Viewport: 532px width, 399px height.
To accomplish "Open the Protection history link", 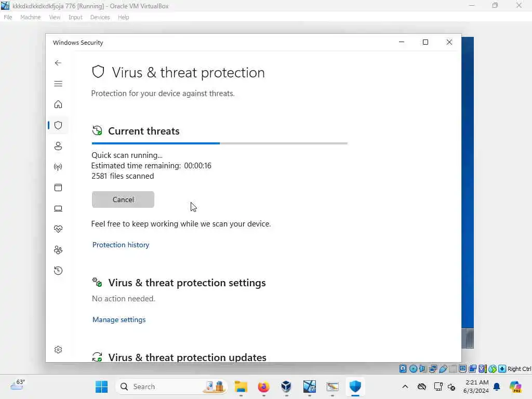I will pyautogui.click(x=121, y=245).
